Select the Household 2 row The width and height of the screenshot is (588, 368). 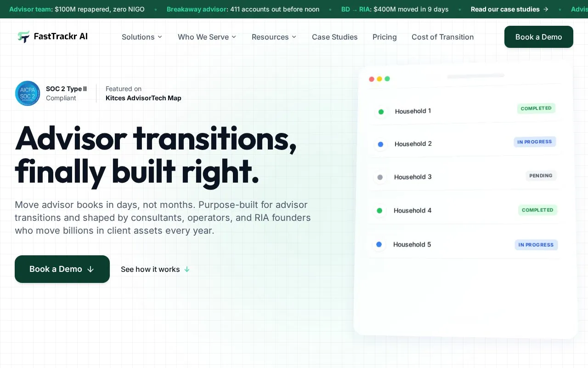(464, 144)
